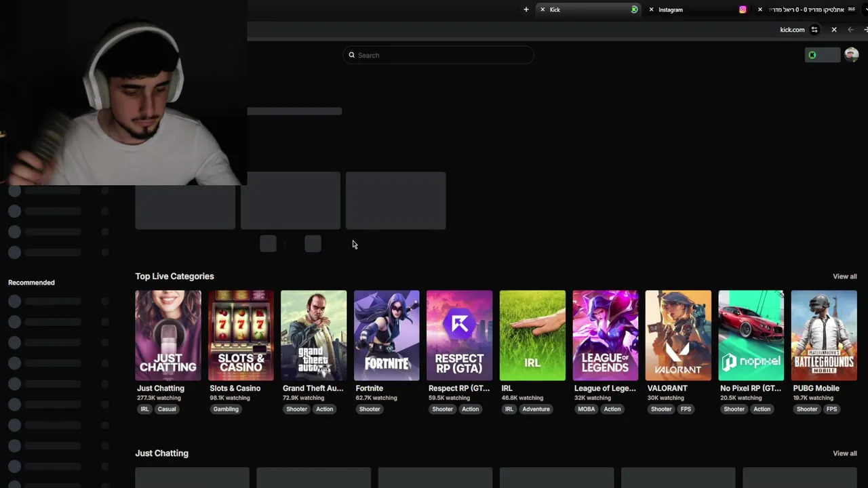Select the MOBA tag under League of Legends
This screenshot has width=868, height=488.
click(x=587, y=409)
